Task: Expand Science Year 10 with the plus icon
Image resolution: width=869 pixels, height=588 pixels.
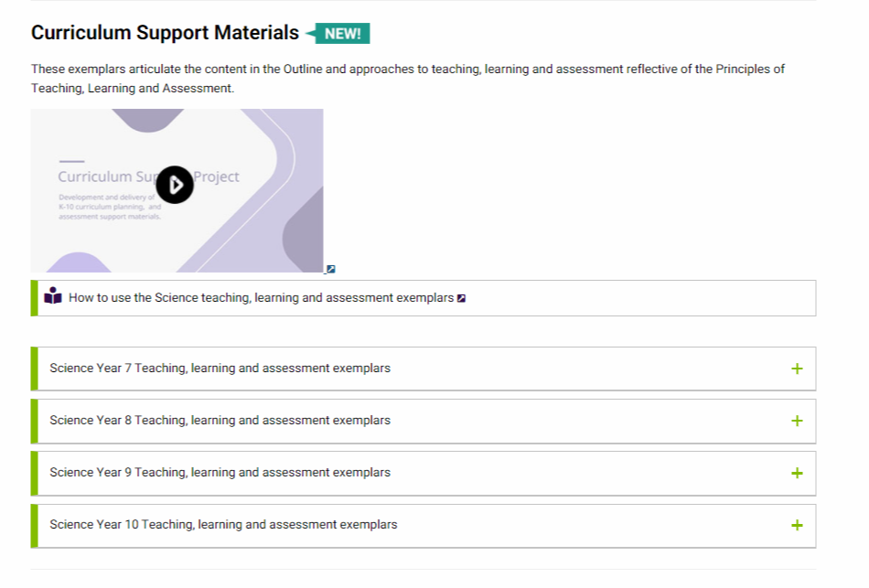Action: click(797, 526)
